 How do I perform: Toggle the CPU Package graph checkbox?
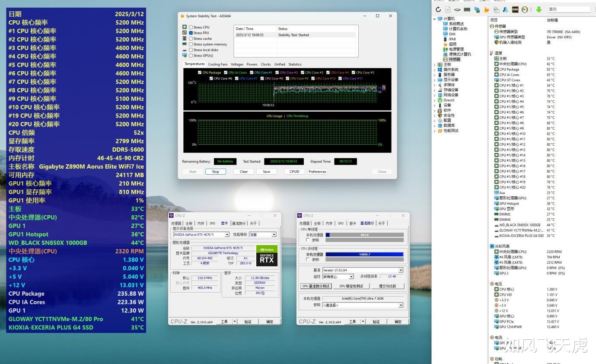(x=200, y=73)
